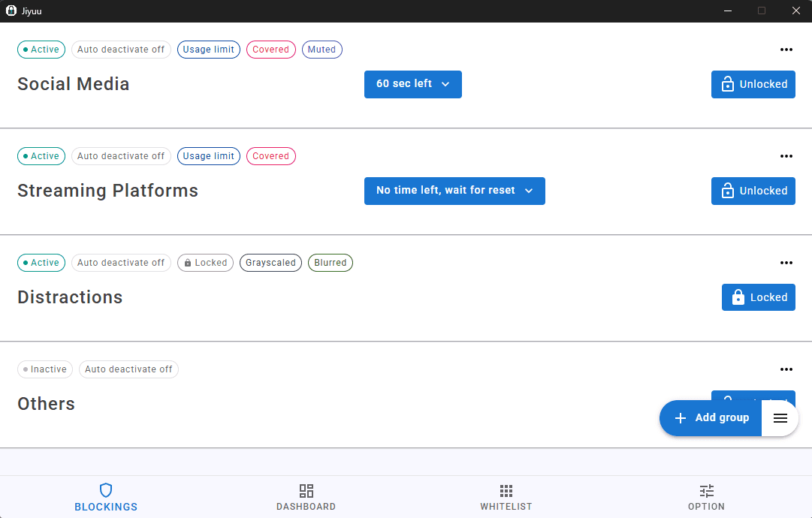Click the Inactive chip on Others
The height and width of the screenshot is (518, 812).
point(45,369)
